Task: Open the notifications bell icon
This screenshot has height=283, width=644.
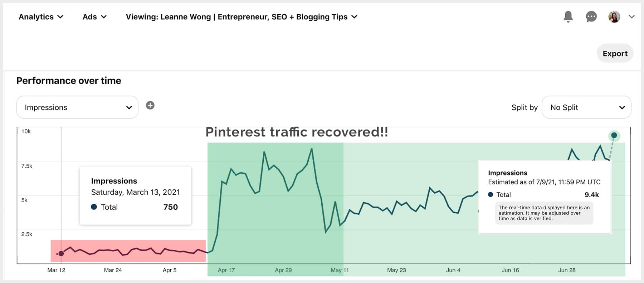Action: point(569,17)
